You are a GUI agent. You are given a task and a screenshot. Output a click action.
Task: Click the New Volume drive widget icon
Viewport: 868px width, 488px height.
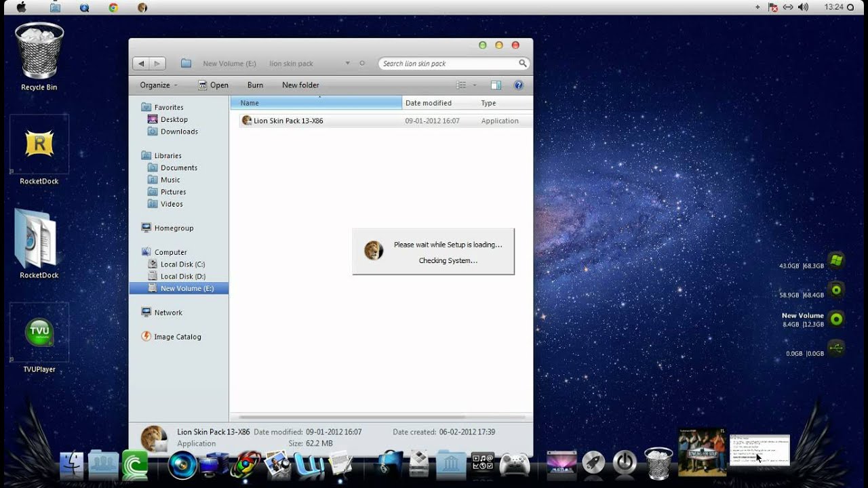tap(836, 319)
